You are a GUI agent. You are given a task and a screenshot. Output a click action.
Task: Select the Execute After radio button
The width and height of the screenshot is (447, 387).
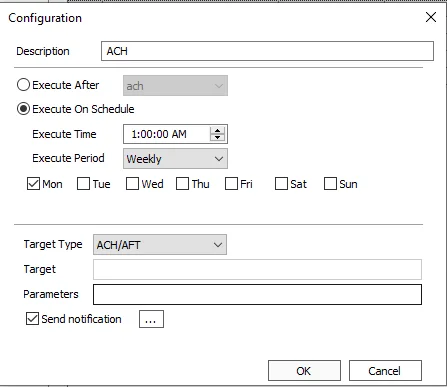[x=23, y=85]
